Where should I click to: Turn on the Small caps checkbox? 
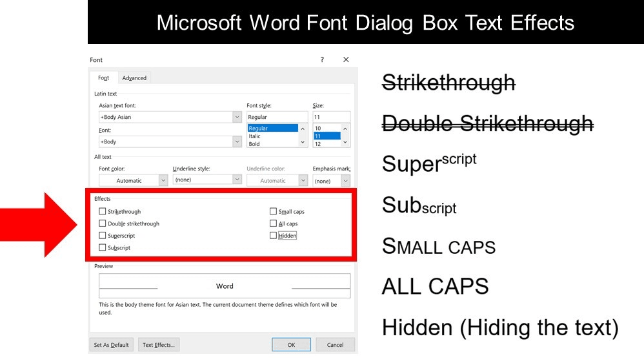274,211
